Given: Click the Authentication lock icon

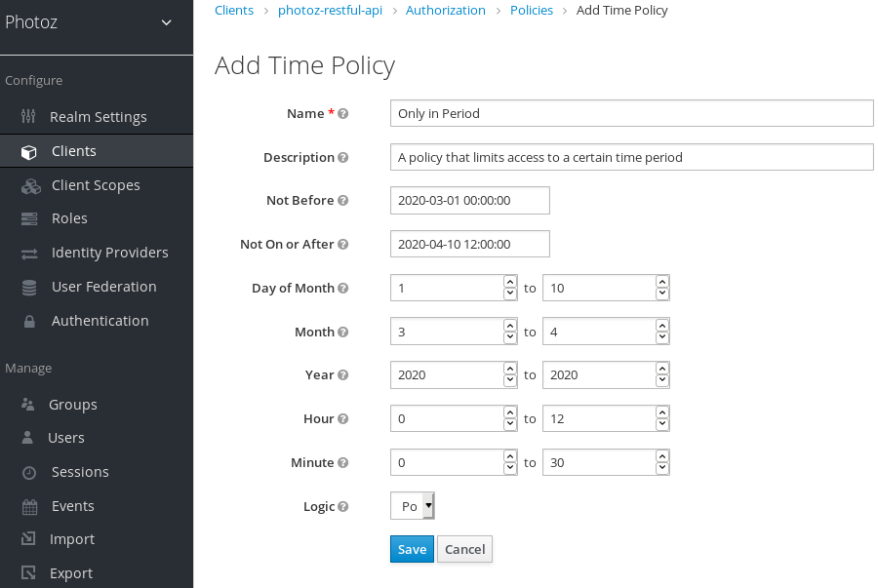Looking at the screenshot, I should (x=29, y=321).
